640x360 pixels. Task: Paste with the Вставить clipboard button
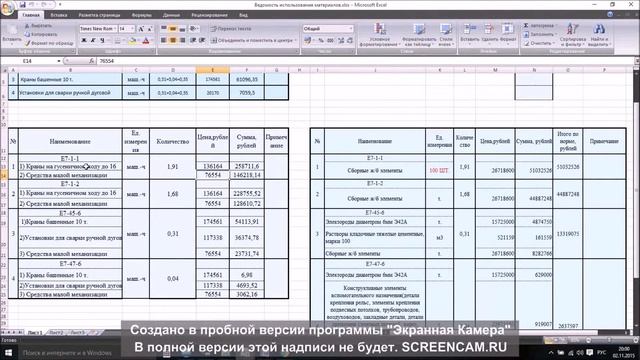tap(11, 34)
